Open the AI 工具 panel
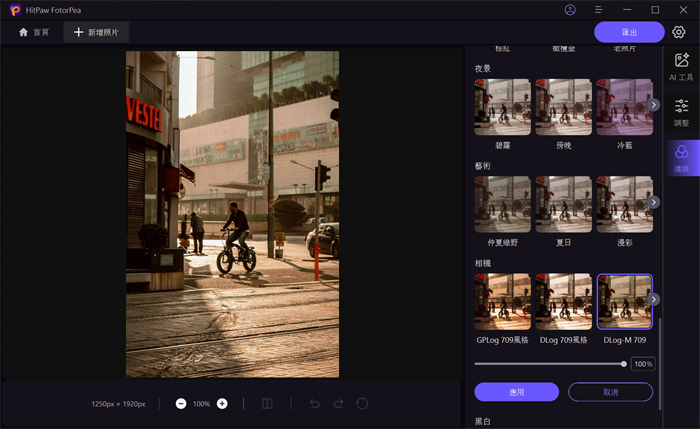The width and height of the screenshot is (700, 429). tap(681, 67)
